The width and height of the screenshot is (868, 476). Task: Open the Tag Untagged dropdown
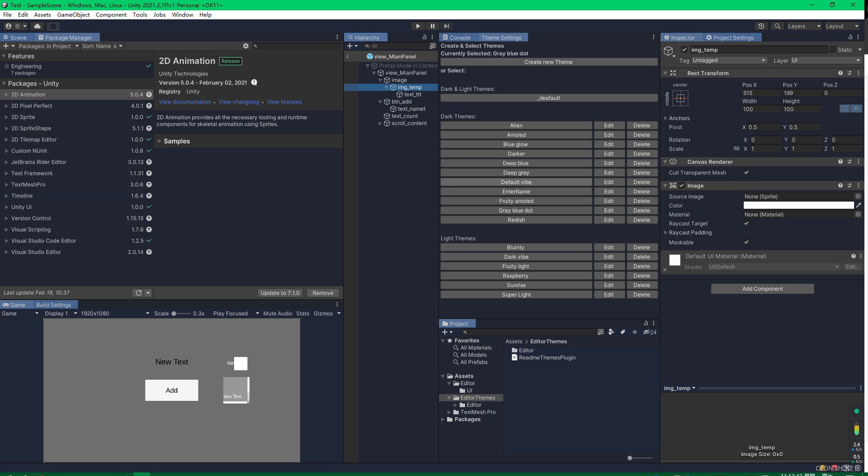coord(729,60)
